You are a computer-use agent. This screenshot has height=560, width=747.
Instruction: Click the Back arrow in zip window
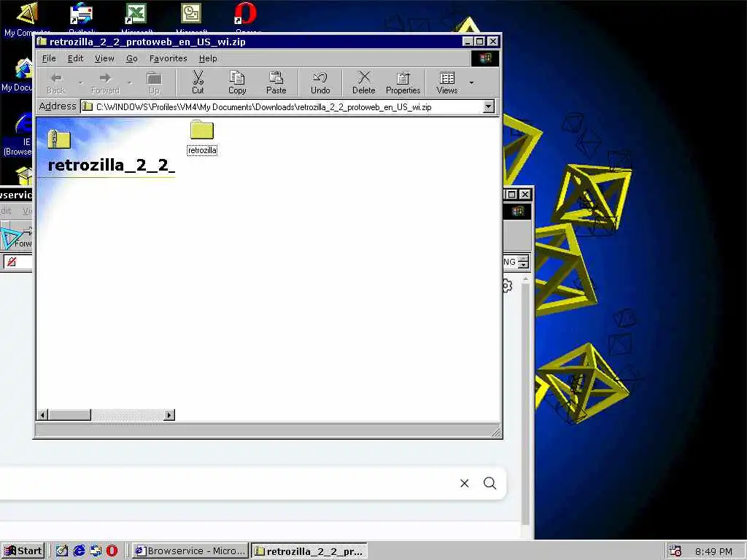point(56,82)
